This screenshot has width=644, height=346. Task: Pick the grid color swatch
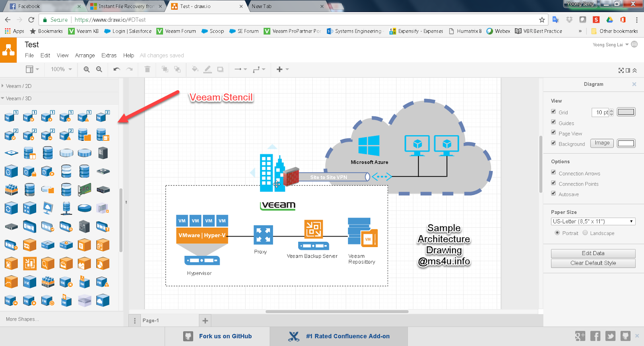(x=626, y=112)
